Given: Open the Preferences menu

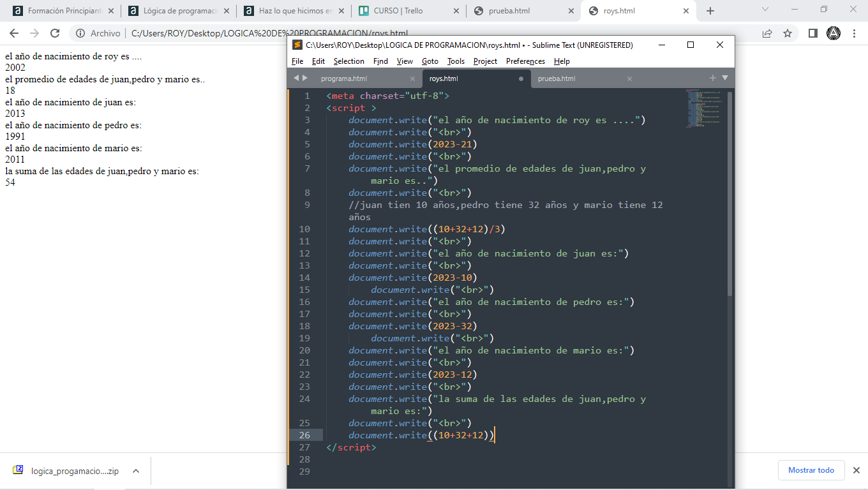Looking at the screenshot, I should pos(525,61).
